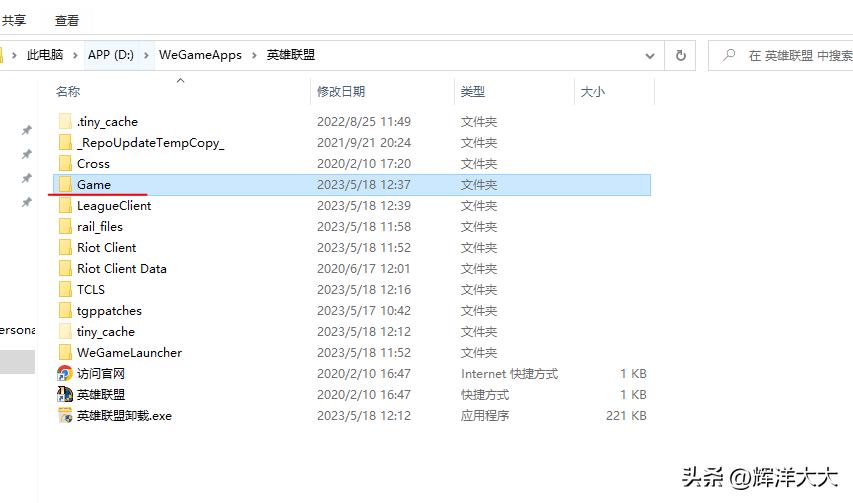The width and height of the screenshot is (853, 503).
Task: Click the 英雄联盟 shortcut icon
Action: click(x=65, y=394)
